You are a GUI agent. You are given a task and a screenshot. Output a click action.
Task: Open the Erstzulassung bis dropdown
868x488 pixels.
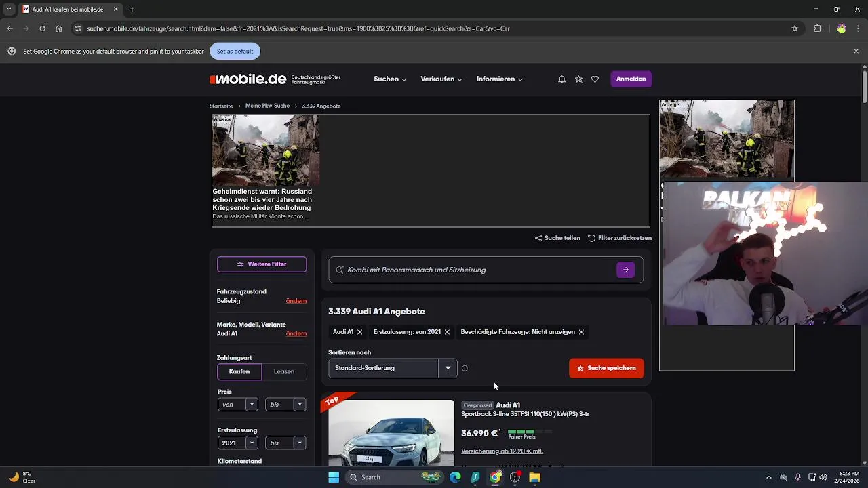click(x=285, y=443)
